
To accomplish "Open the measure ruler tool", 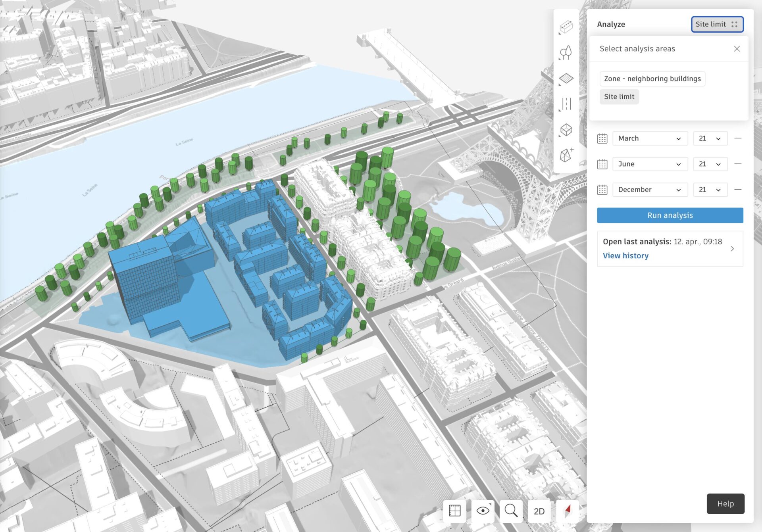I will [x=454, y=511].
